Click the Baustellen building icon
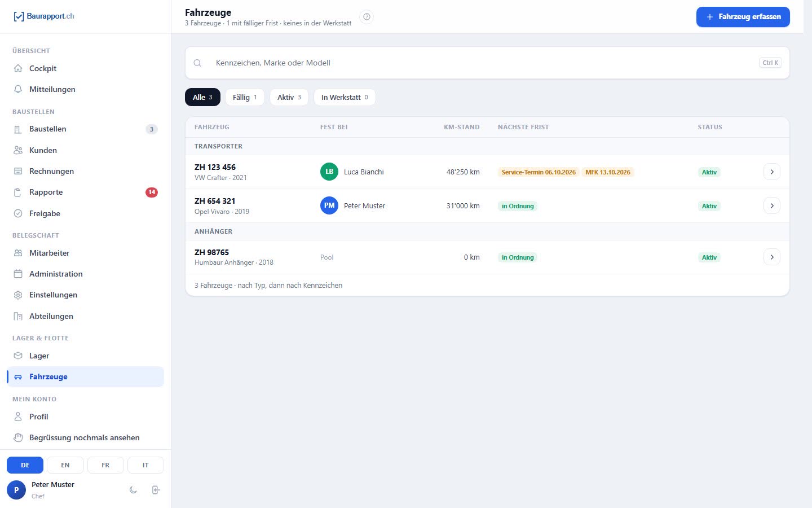 pos(18,129)
